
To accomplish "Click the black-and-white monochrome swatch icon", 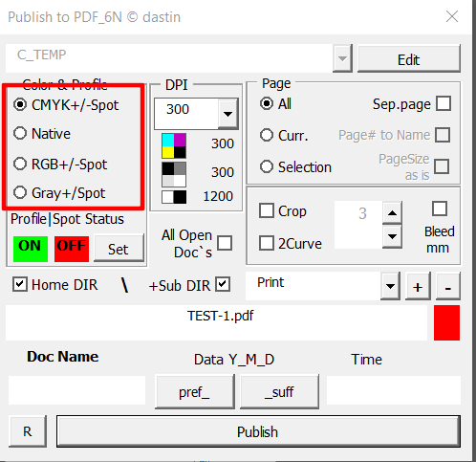I will point(174,197).
